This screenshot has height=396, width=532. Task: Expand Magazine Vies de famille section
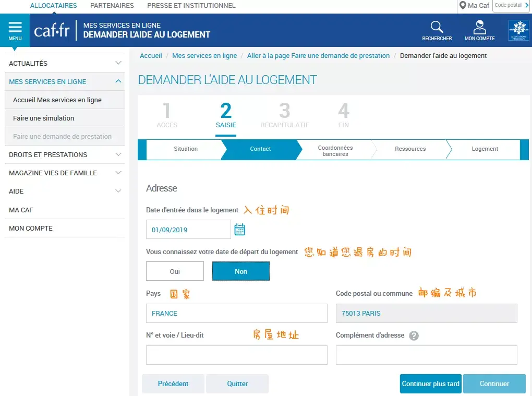click(65, 173)
